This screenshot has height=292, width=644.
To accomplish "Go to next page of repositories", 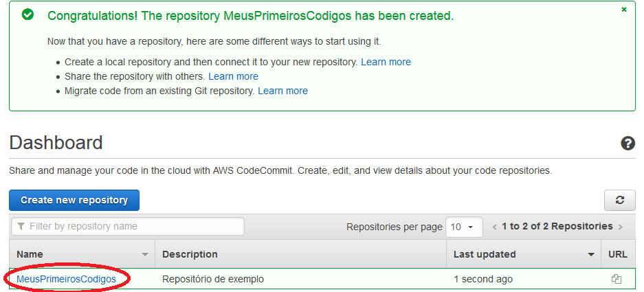I will (x=620, y=227).
